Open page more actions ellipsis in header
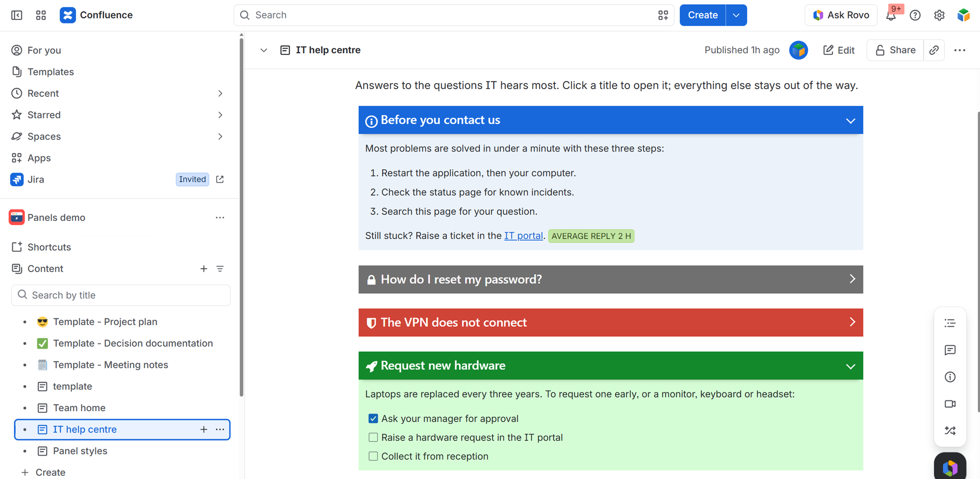 click(x=960, y=50)
